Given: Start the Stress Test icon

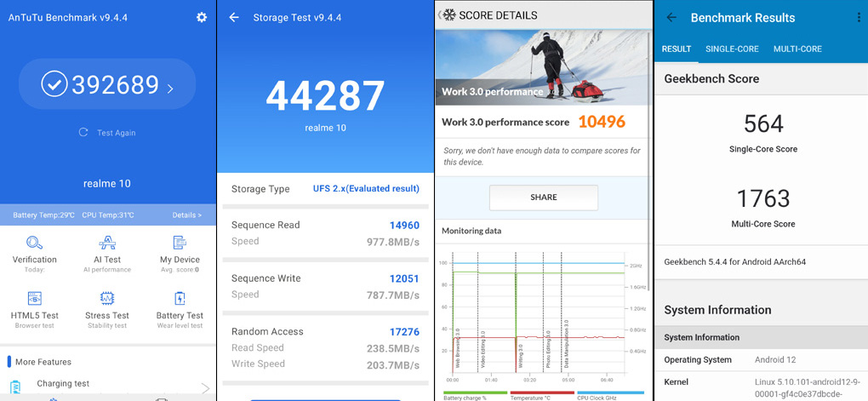Looking at the screenshot, I should coord(107,298).
